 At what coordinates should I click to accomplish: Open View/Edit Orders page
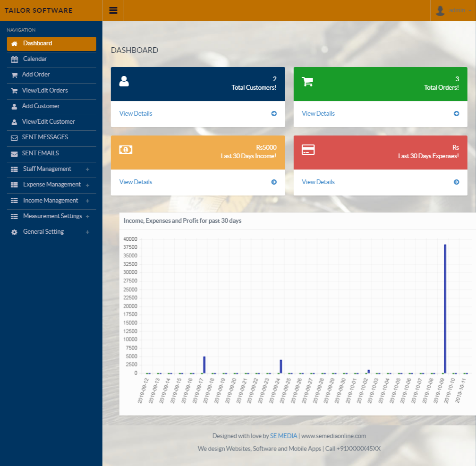pyautogui.click(x=51, y=91)
